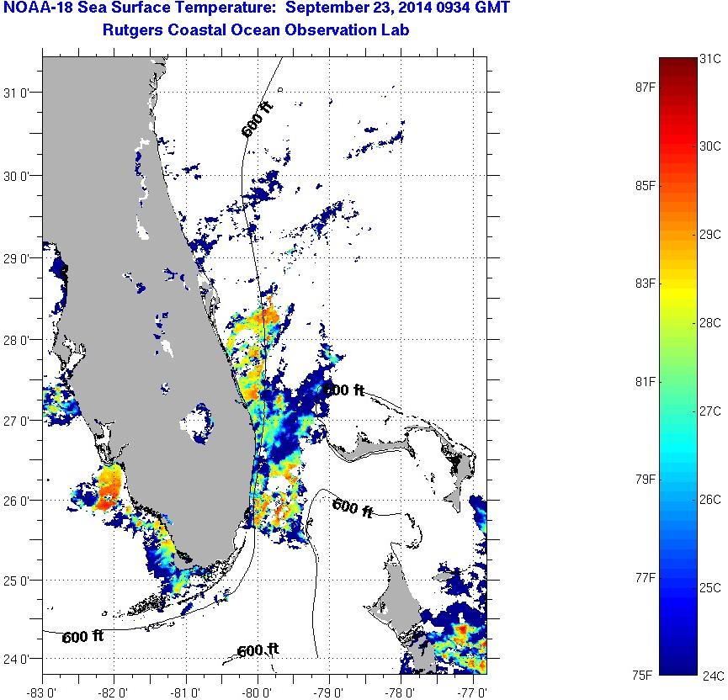Click the 28C temperature label

click(711, 323)
